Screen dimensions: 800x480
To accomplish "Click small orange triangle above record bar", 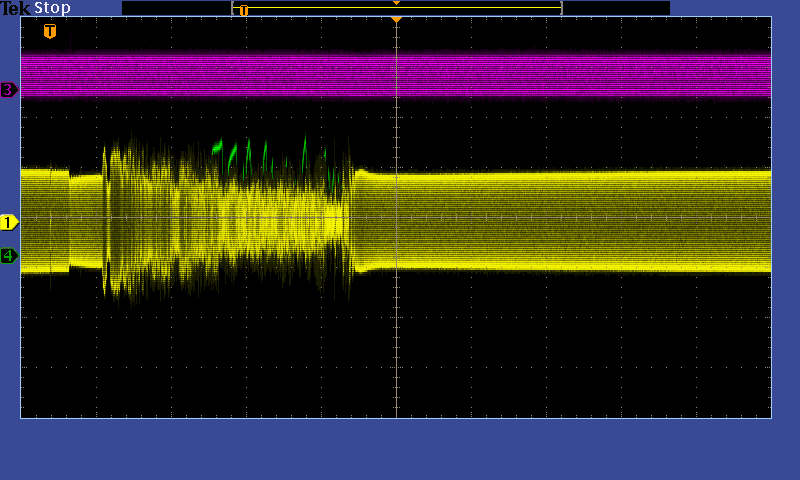I will (396, 3).
